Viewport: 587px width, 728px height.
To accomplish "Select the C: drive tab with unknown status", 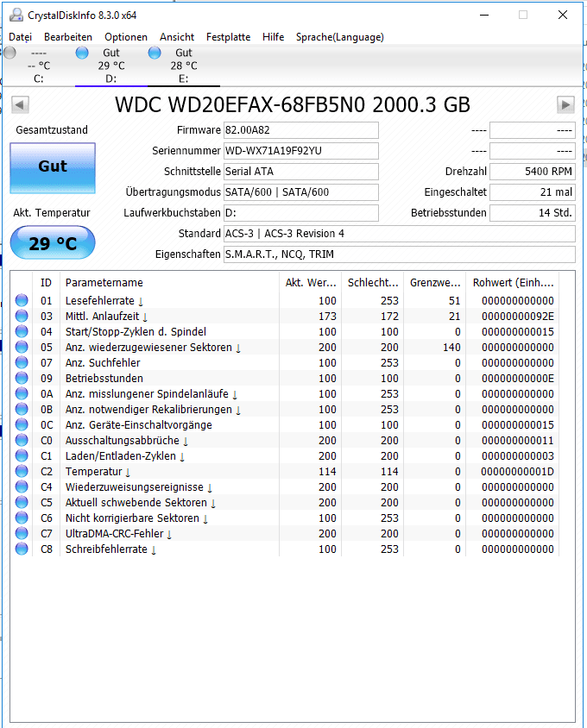I will click(x=39, y=66).
